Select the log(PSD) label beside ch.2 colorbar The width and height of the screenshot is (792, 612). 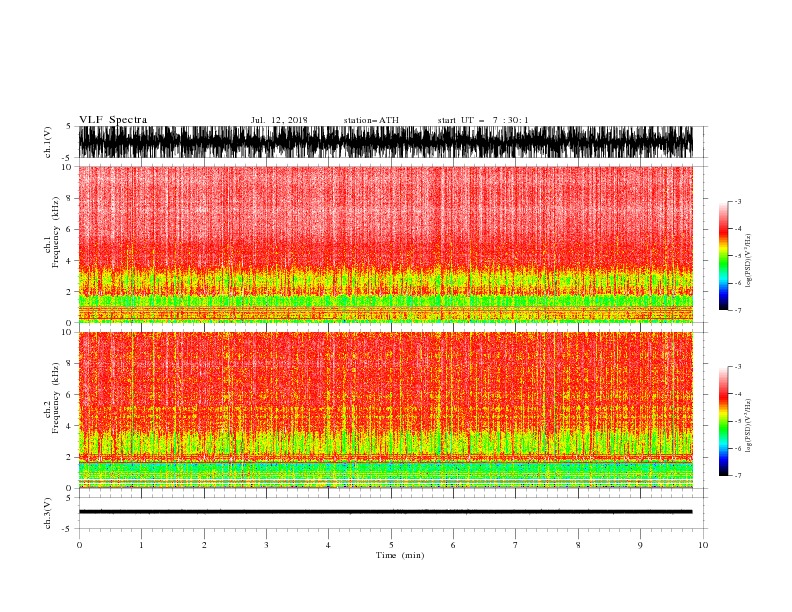coord(748,426)
